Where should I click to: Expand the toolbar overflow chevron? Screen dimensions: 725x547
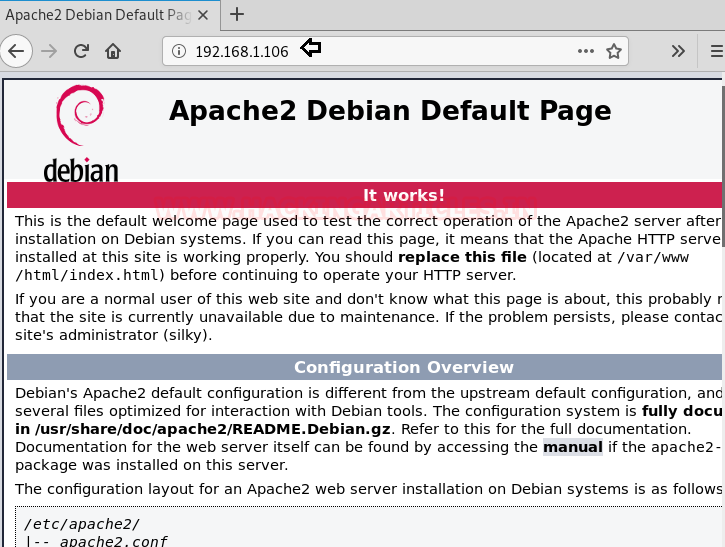(x=678, y=51)
